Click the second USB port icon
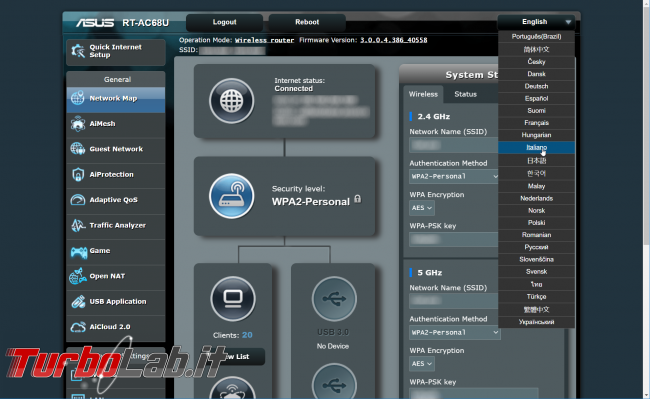The image size is (650, 399). pos(334,382)
